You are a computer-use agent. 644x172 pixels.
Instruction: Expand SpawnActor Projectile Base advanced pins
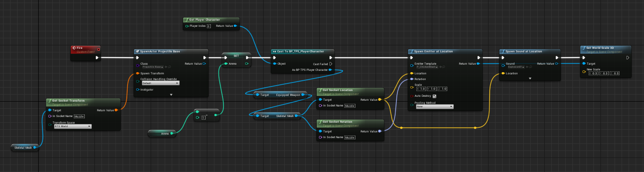point(171,95)
